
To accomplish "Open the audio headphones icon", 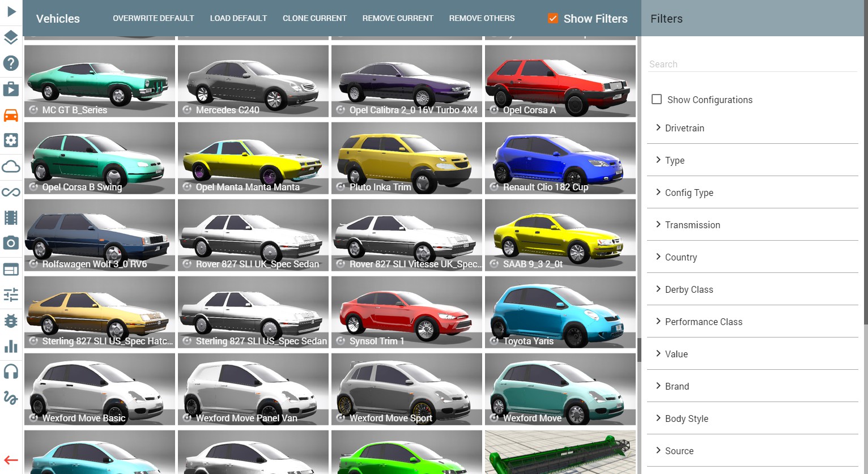I will click(x=11, y=371).
